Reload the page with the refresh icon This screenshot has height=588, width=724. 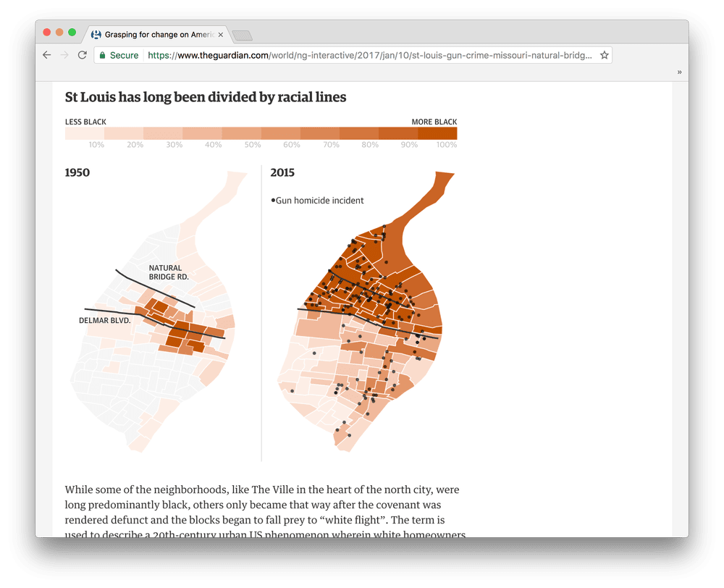(x=83, y=55)
